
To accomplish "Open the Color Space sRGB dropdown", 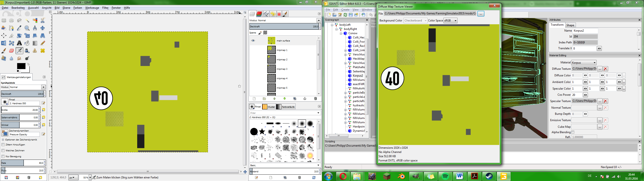I will (450, 21).
